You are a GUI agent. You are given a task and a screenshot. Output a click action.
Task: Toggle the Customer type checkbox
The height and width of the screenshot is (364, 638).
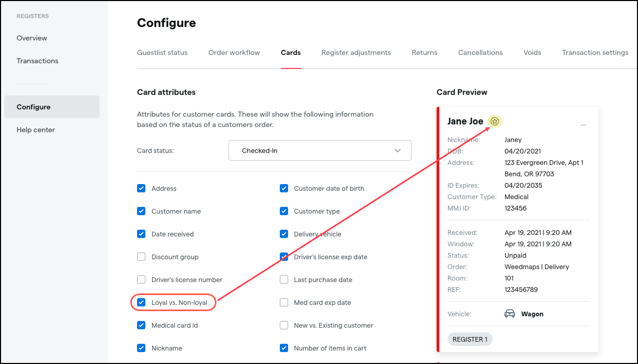(284, 211)
